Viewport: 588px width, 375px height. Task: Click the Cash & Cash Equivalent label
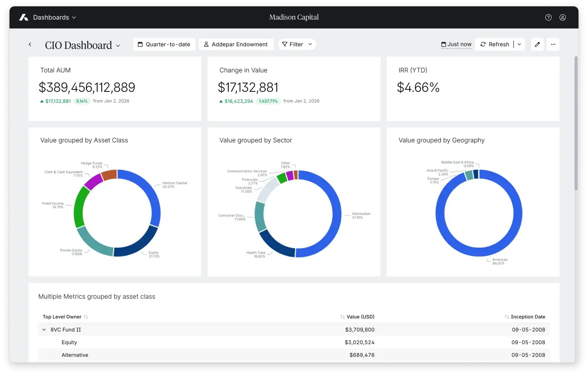pos(64,174)
